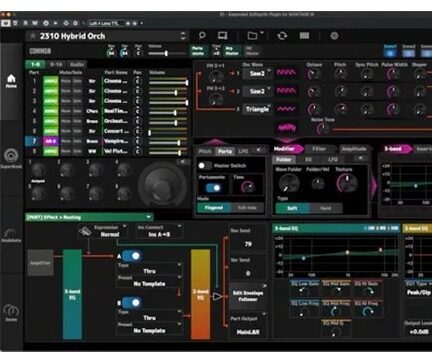The height and width of the screenshot is (363, 432).
Task: Click the Noise Tone knob
Action: coord(323,129)
